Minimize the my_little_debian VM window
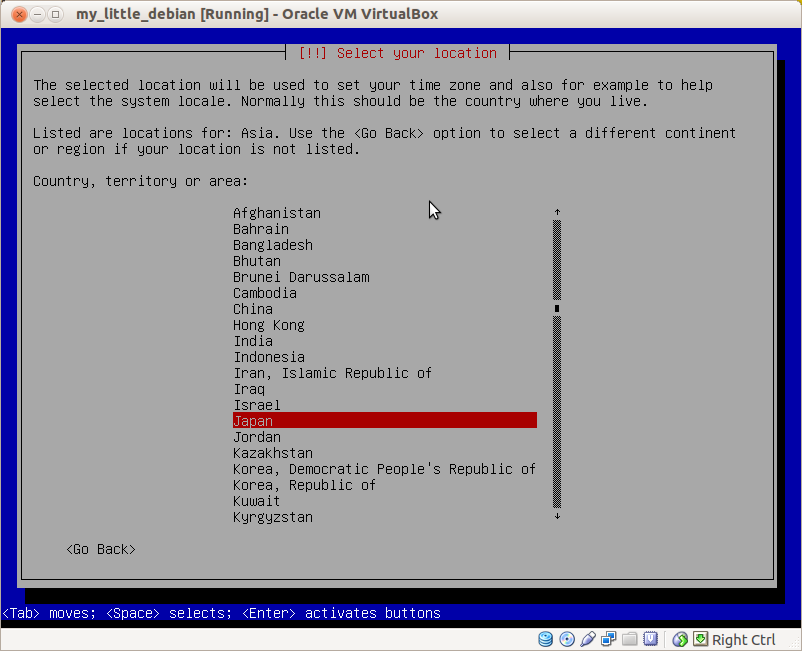The height and width of the screenshot is (651, 802). (37, 14)
